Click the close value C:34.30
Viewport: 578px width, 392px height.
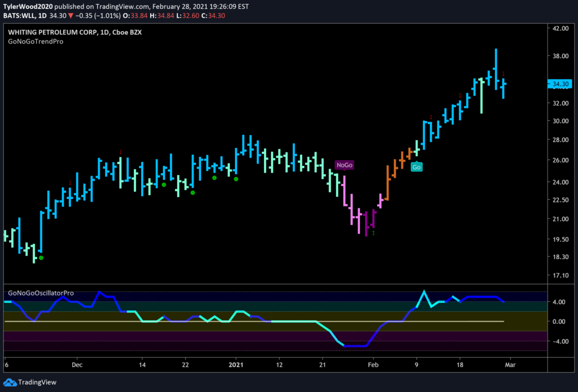(x=213, y=16)
